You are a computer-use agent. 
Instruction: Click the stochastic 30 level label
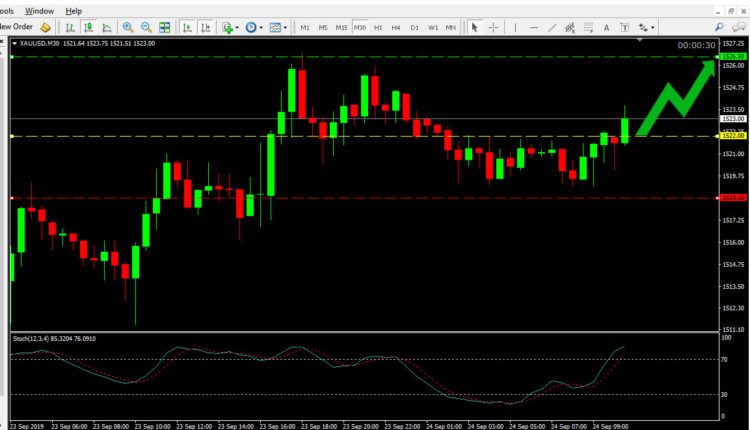click(x=724, y=394)
